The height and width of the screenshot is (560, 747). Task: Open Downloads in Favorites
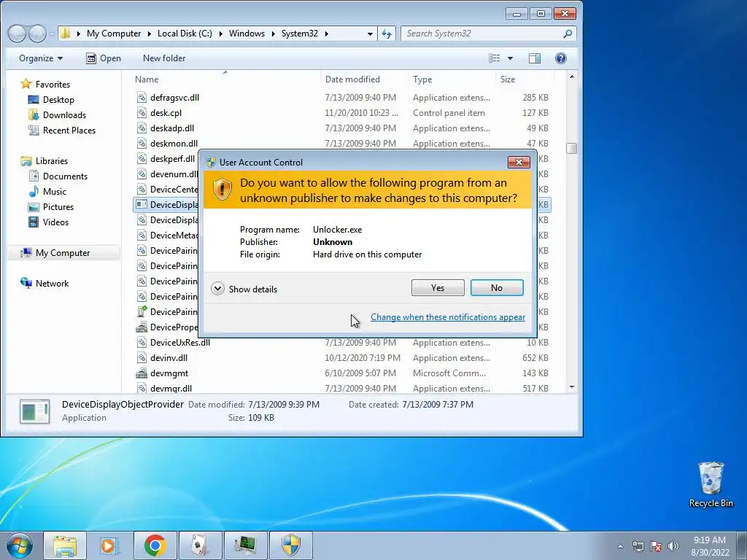tap(57, 114)
